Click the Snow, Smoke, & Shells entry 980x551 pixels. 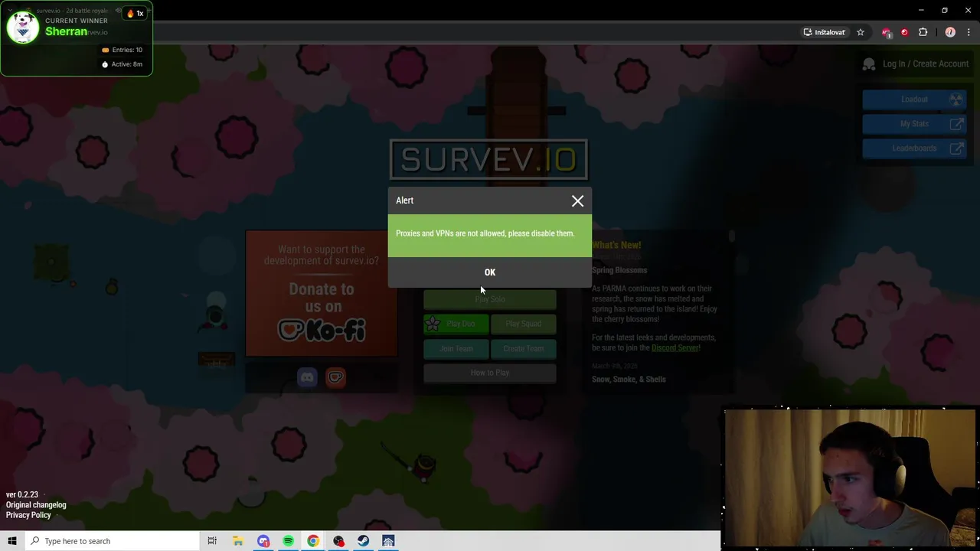point(629,380)
